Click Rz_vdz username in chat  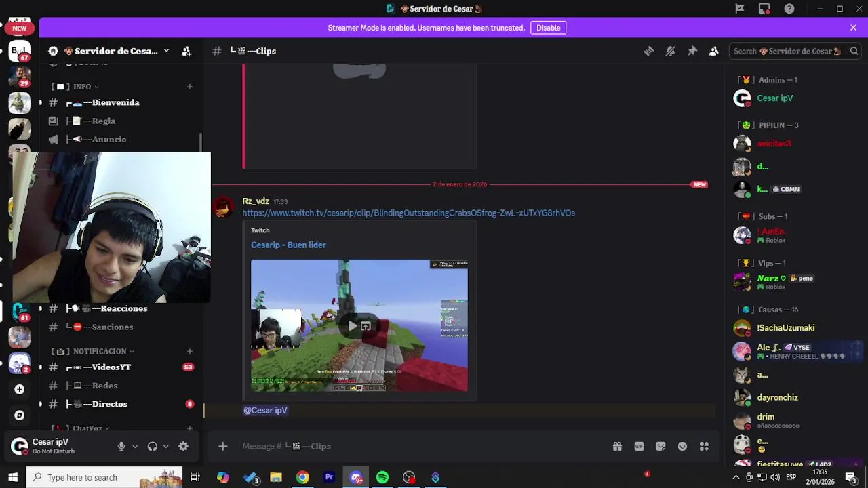[x=256, y=201]
